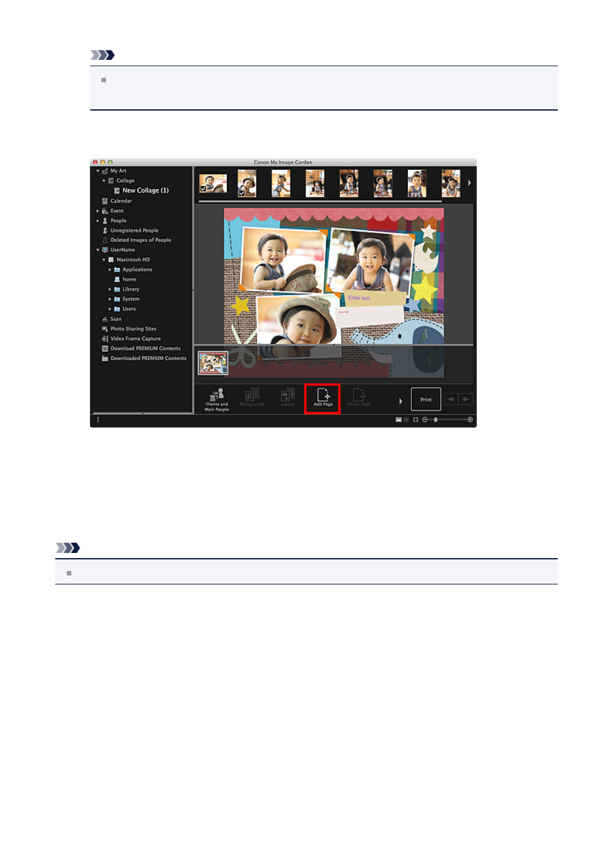Image resolution: width=613 pixels, height=868 pixels.
Task: Go to the previous page arrow button
Action: point(451,399)
